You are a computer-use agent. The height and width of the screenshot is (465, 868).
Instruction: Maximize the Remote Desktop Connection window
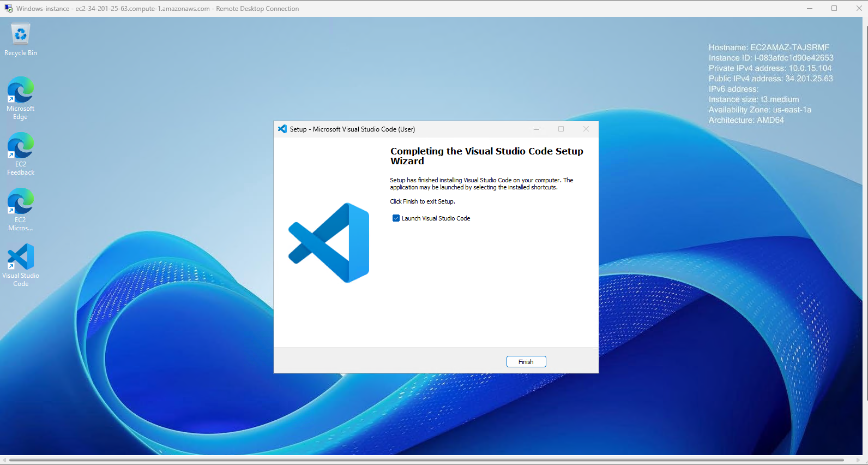coord(834,8)
